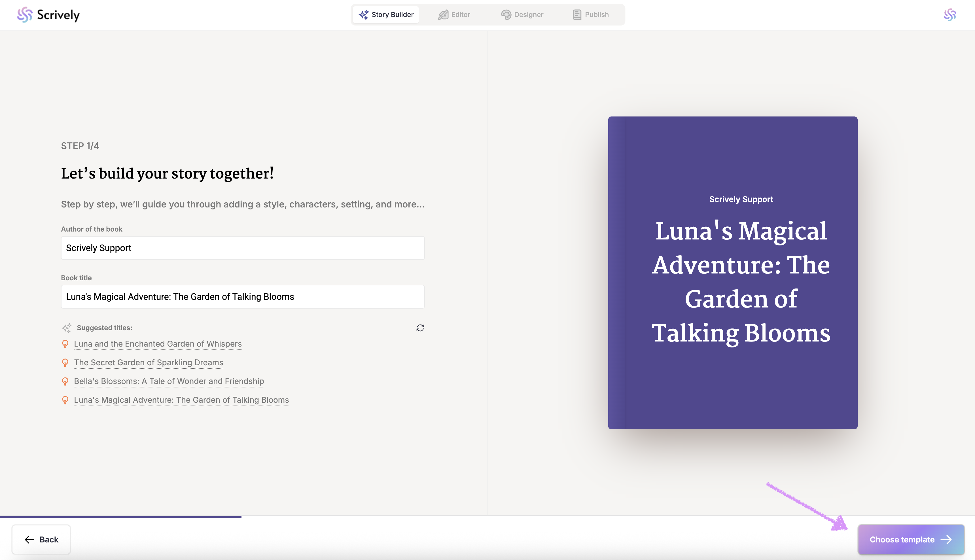Image resolution: width=975 pixels, height=560 pixels.
Task: Open the Editor tab
Action: [x=454, y=15]
